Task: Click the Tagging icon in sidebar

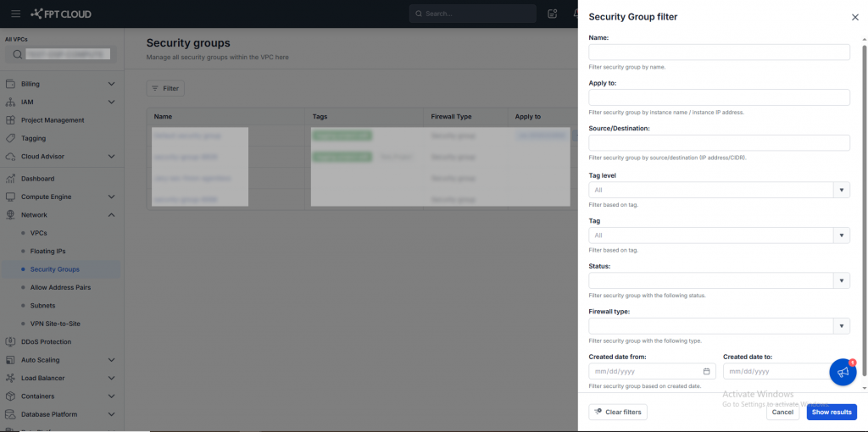Action: 11,138
